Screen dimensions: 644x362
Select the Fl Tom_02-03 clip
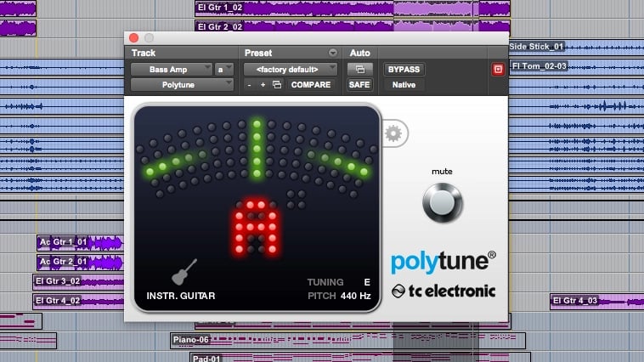tap(576, 66)
